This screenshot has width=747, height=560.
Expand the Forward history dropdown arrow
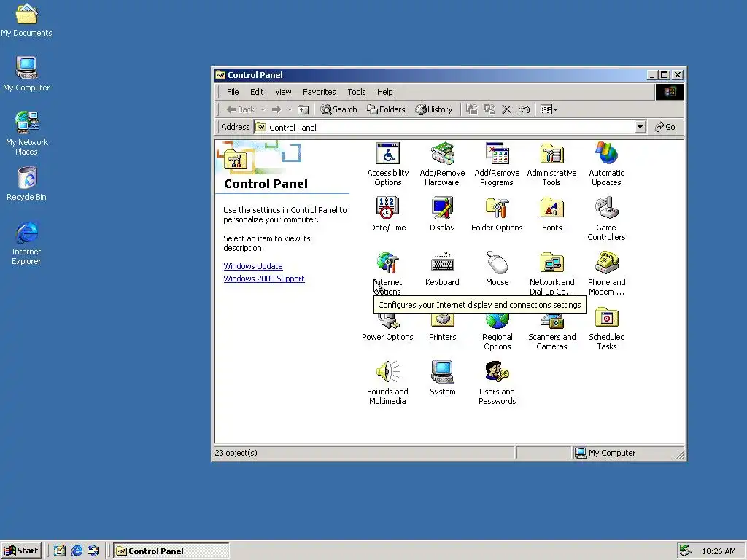289,109
